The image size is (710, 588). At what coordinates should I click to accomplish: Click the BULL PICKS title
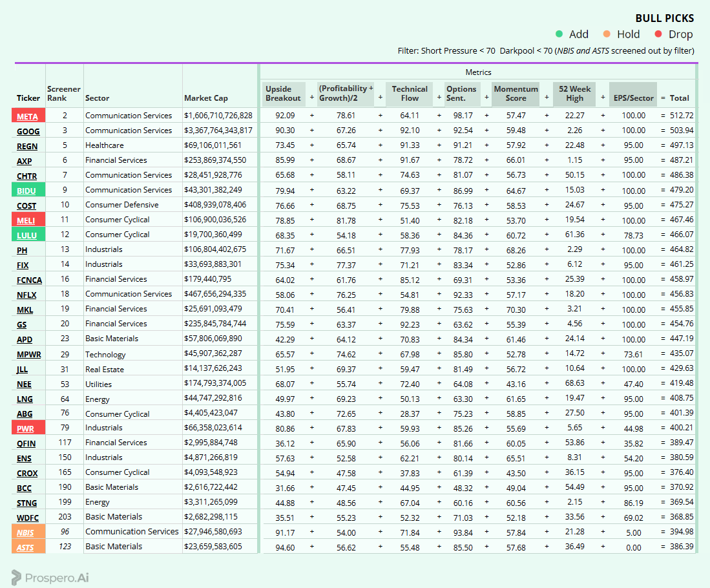tap(664, 18)
